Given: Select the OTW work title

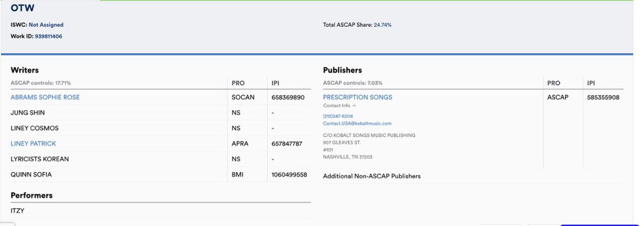Looking at the screenshot, I should [x=22, y=8].
